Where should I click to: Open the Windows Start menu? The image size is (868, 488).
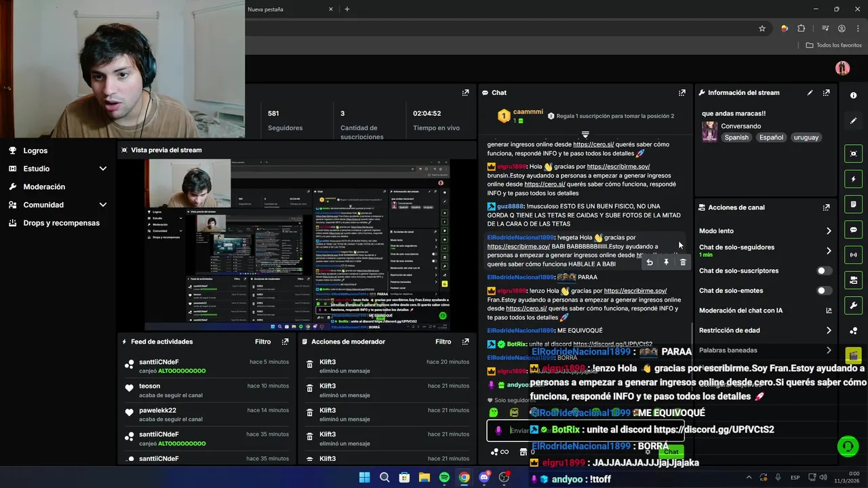pyautogui.click(x=364, y=477)
